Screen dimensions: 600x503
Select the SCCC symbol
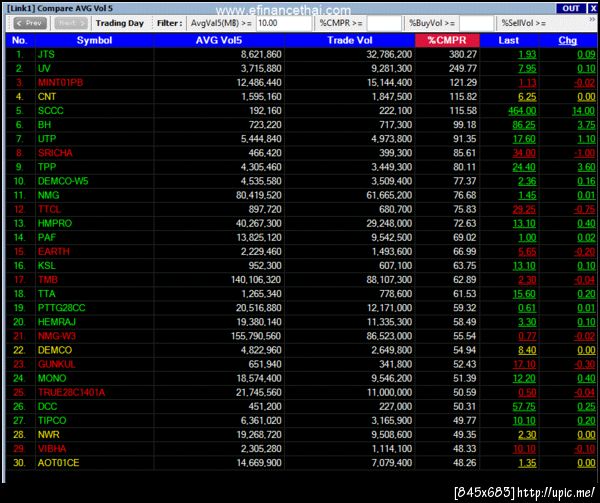click(x=51, y=111)
